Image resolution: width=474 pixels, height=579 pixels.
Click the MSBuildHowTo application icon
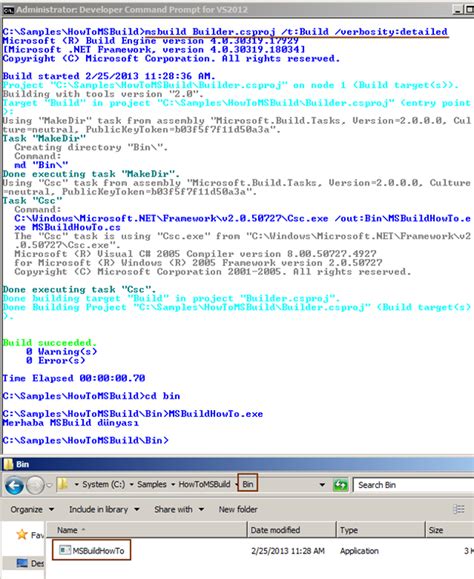[65, 550]
